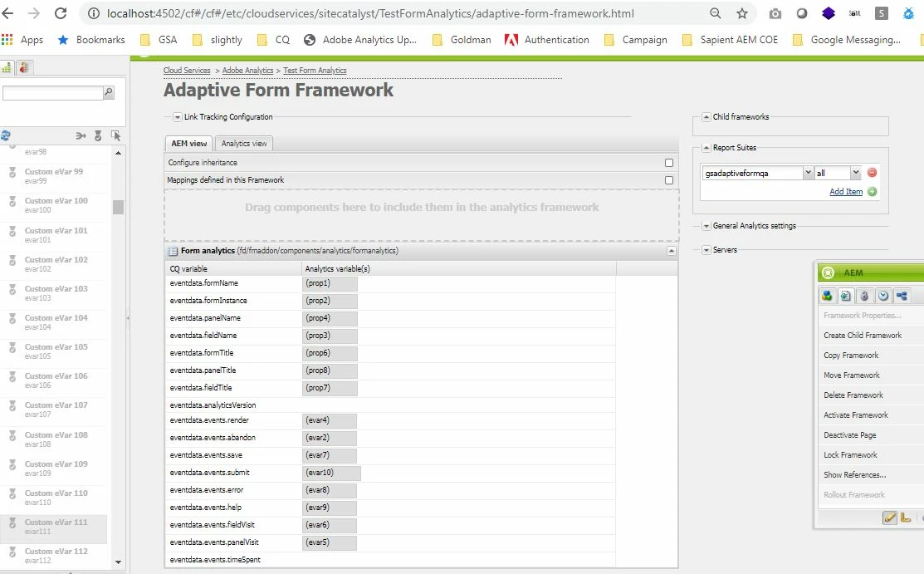This screenshot has width=924, height=574.
Task: Switch to the Analytics view tab
Action: (244, 144)
